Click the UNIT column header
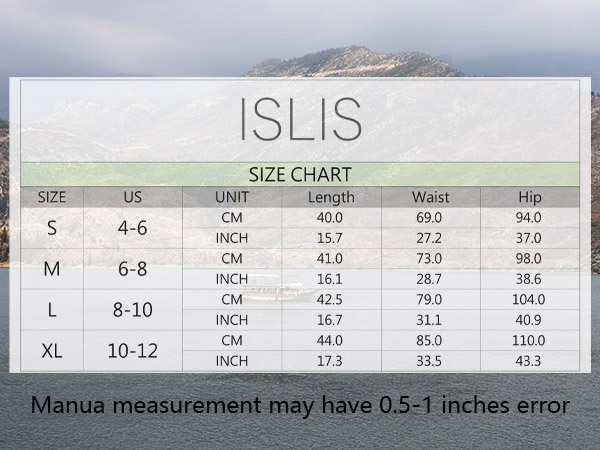The height and width of the screenshot is (450, 600). click(232, 197)
